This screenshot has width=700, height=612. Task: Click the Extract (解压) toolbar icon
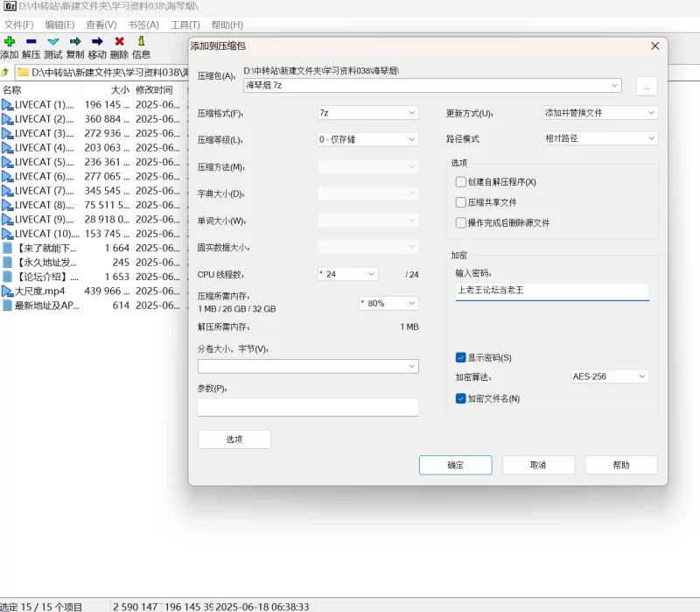31,41
